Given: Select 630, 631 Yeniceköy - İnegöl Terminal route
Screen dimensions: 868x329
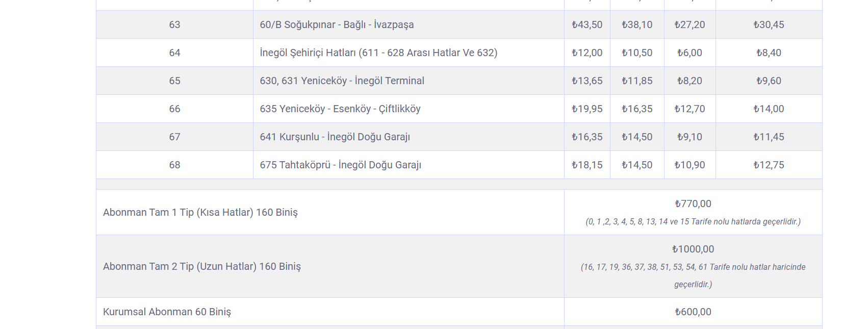Looking at the screenshot, I should [x=342, y=81].
